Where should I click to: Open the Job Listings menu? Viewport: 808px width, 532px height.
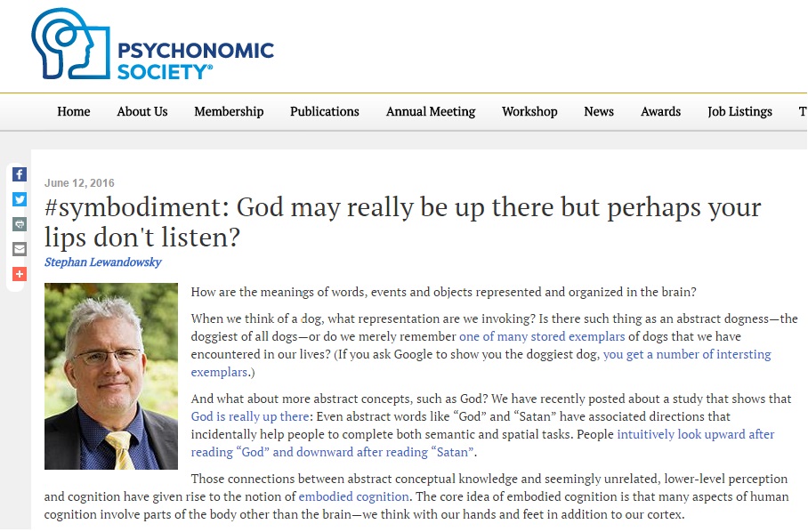740,112
